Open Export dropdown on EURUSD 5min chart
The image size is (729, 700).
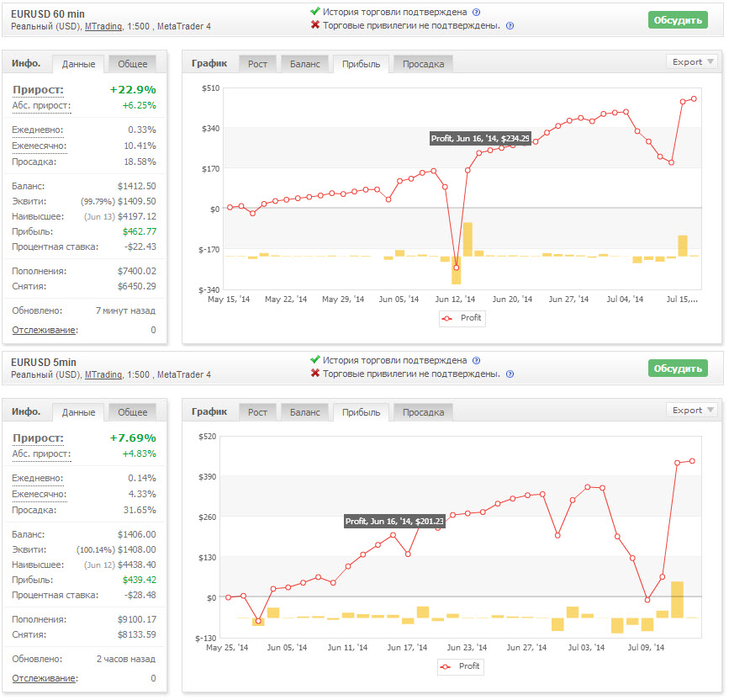(x=692, y=411)
